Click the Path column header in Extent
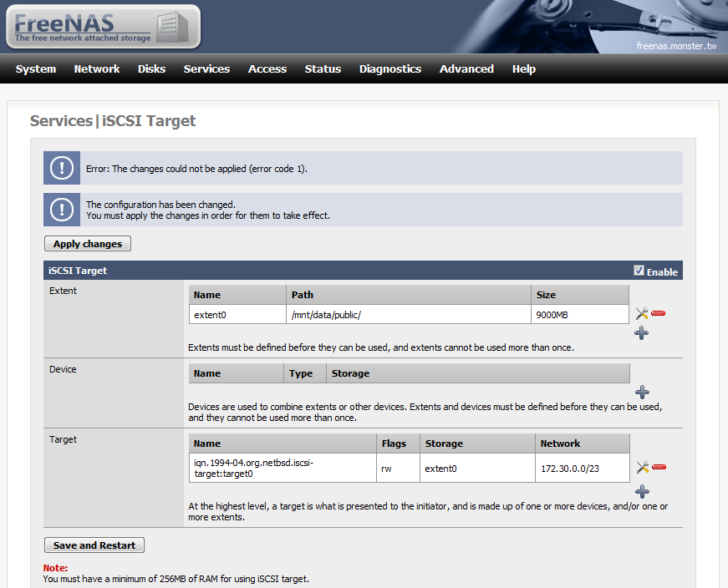This screenshot has width=728, height=588. (x=409, y=295)
